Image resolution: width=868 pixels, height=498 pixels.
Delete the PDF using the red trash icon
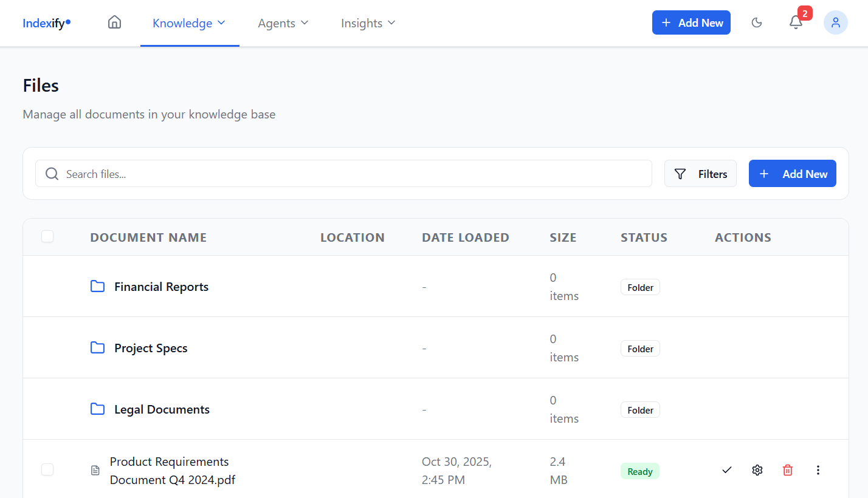787,469
